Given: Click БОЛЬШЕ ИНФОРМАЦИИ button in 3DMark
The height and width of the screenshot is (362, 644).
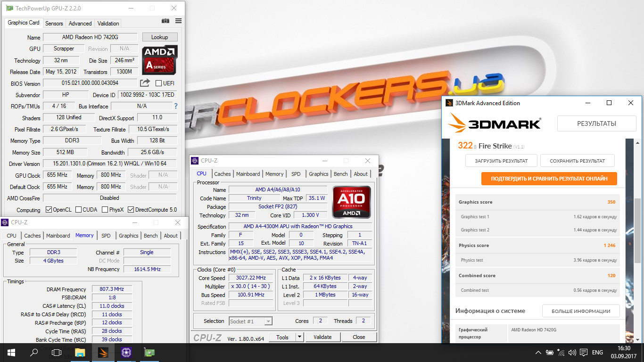Looking at the screenshot, I should coord(581,311).
